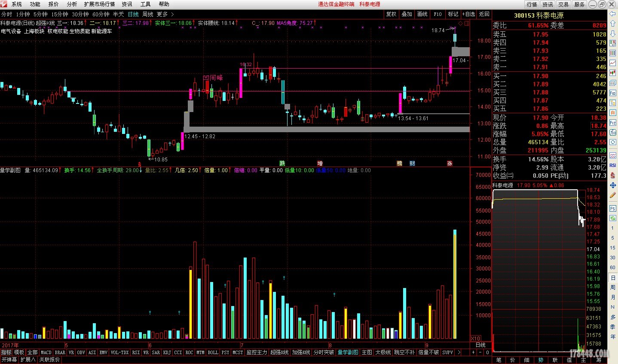Image resolution: width=618 pixels, height=364 pixels.
Task: Click the back arrow icon in right toolbar
Action: coord(612,14)
